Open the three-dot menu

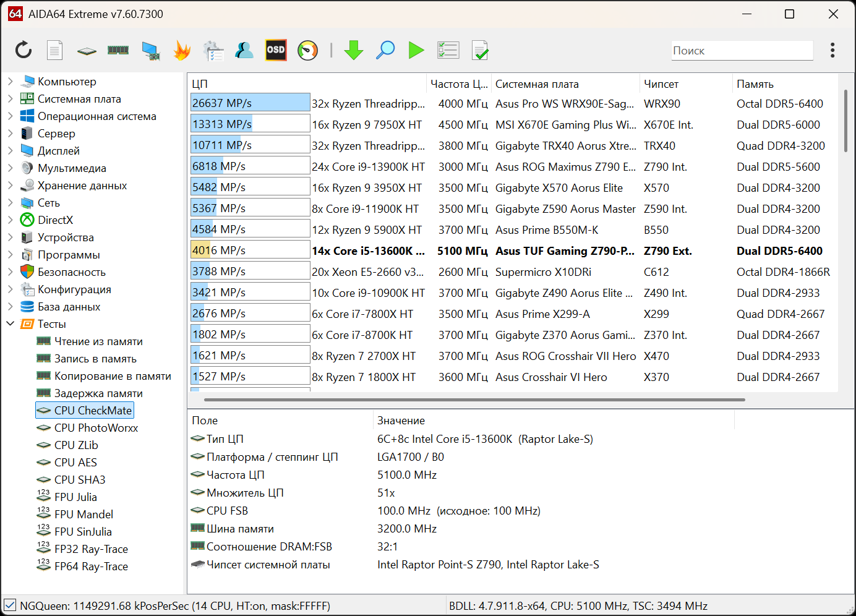tap(832, 50)
